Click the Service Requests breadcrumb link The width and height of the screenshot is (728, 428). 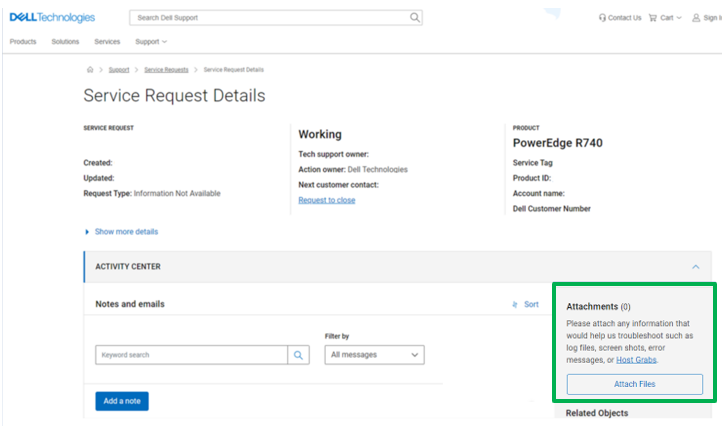click(166, 70)
